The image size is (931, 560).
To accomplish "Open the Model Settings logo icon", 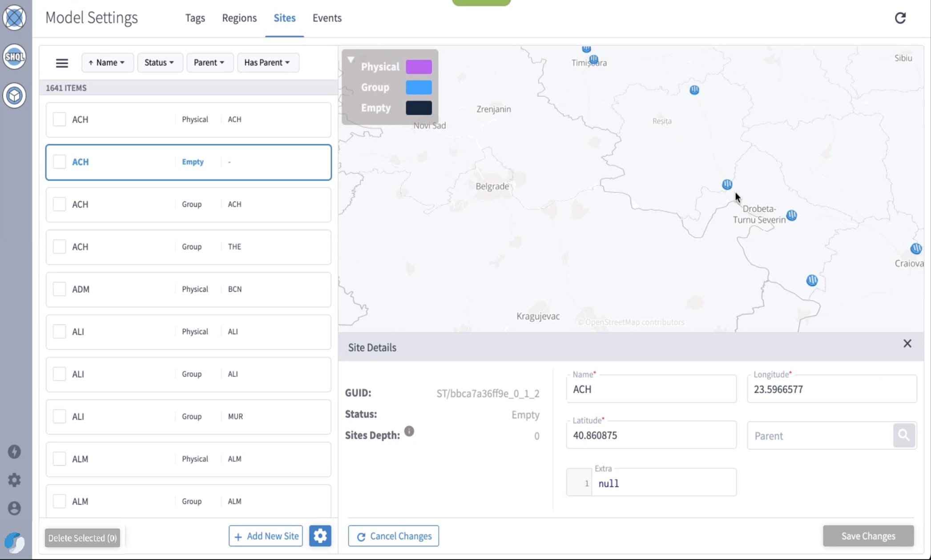I will 15,18.
